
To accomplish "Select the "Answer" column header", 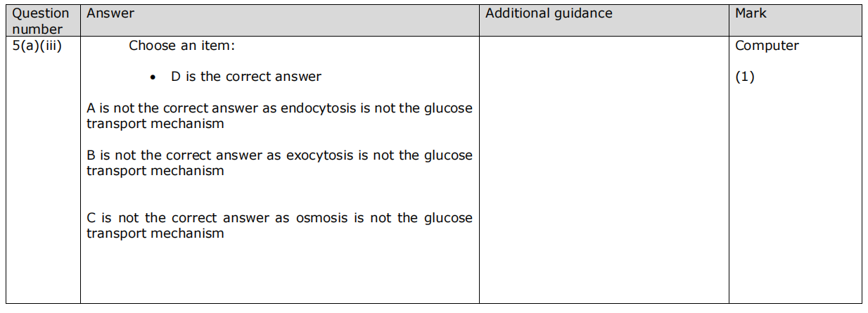I will coord(110,13).
